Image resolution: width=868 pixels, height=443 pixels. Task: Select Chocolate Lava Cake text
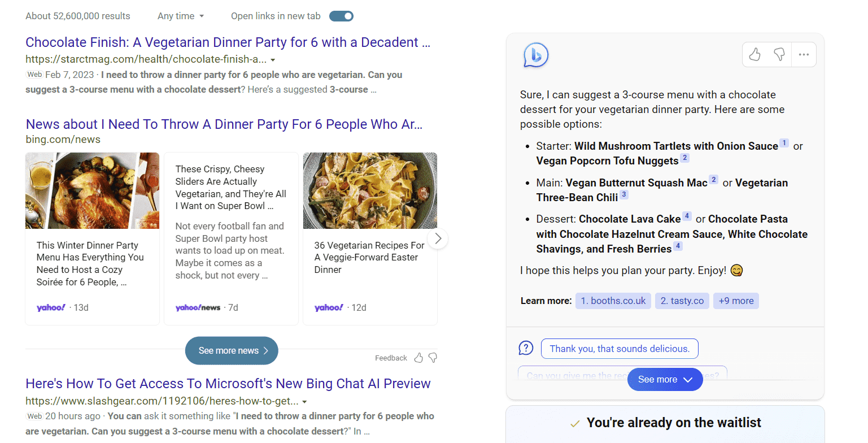630,219
